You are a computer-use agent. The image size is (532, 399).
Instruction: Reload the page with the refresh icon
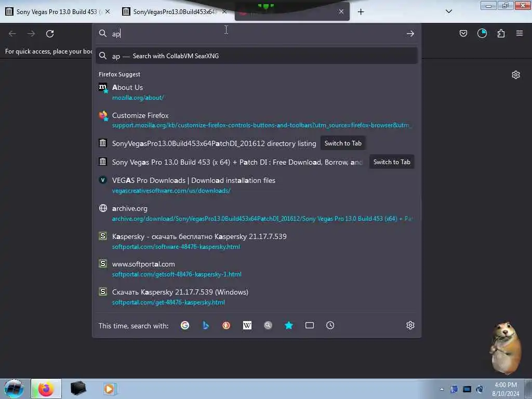[x=50, y=34]
